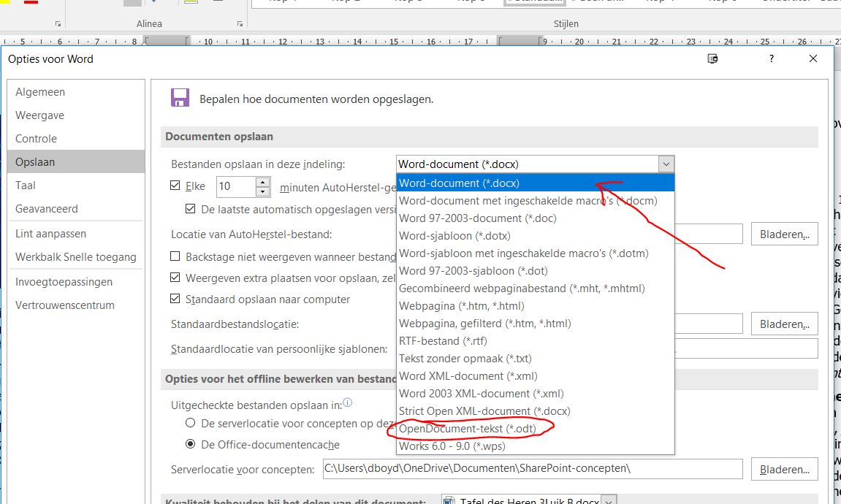Pick Word-sjabloon (*.dotx) in the list

point(536,236)
